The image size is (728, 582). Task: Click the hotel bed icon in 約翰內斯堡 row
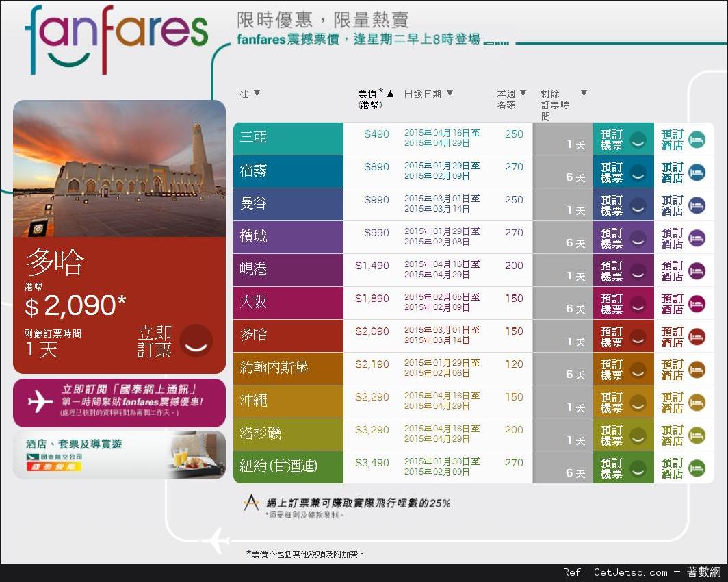(x=697, y=370)
